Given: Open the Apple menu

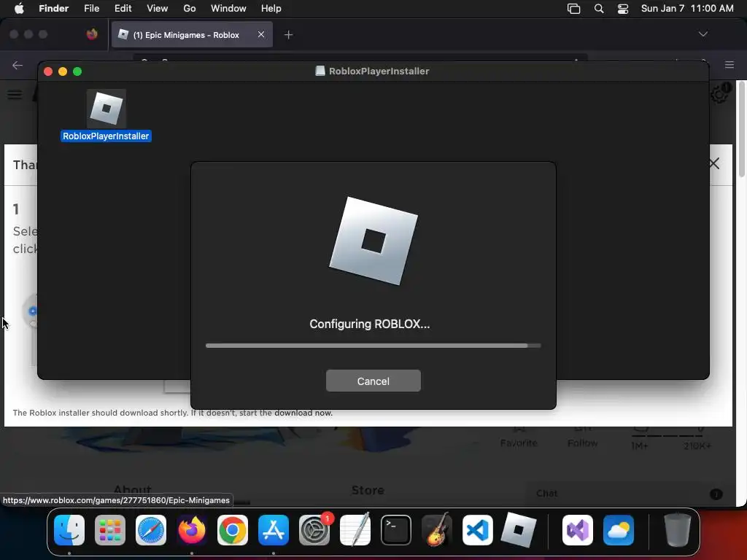Looking at the screenshot, I should click(19, 9).
